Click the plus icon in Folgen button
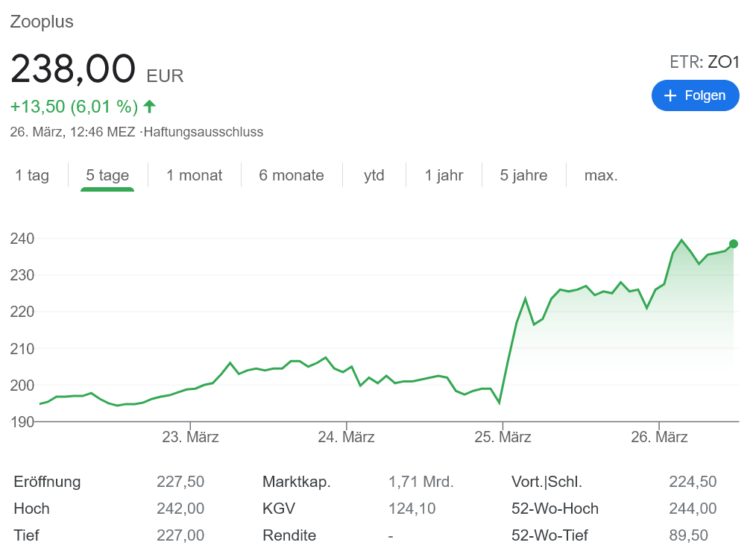The width and height of the screenshot is (756, 560). [670, 95]
